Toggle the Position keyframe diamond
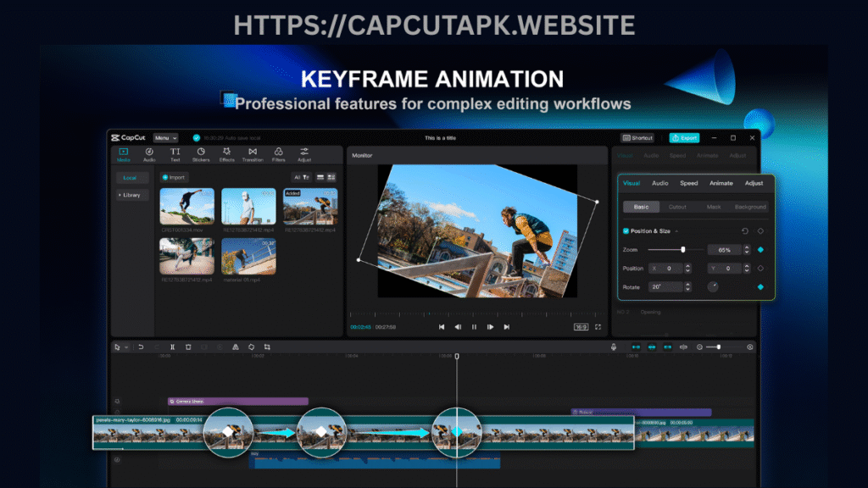This screenshot has width=868, height=488. 760,269
